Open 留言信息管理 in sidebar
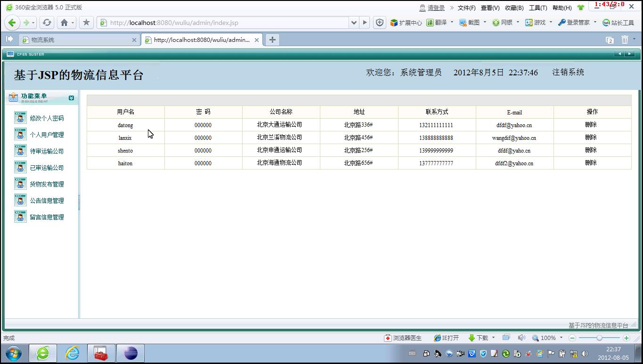The width and height of the screenshot is (643, 364). click(x=47, y=217)
